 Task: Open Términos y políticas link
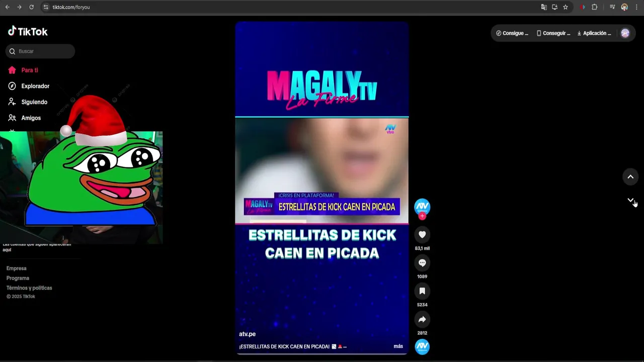[x=29, y=288]
